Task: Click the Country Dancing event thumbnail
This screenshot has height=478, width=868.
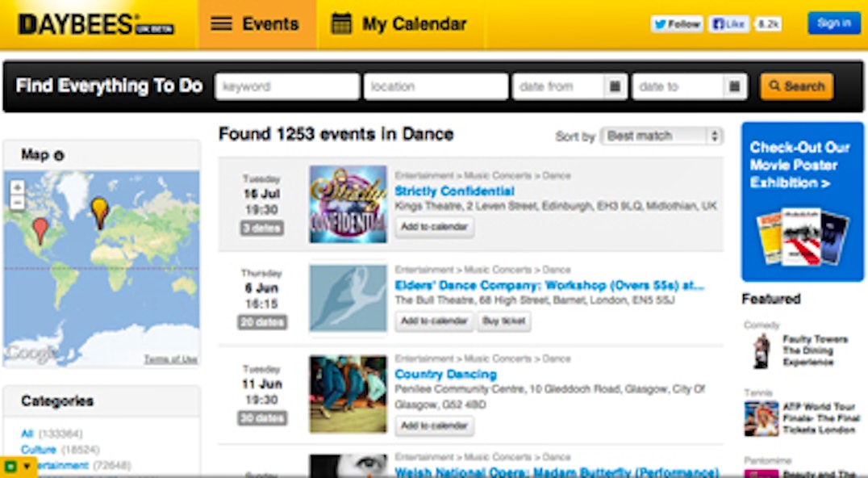Action: tap(348, 394)
